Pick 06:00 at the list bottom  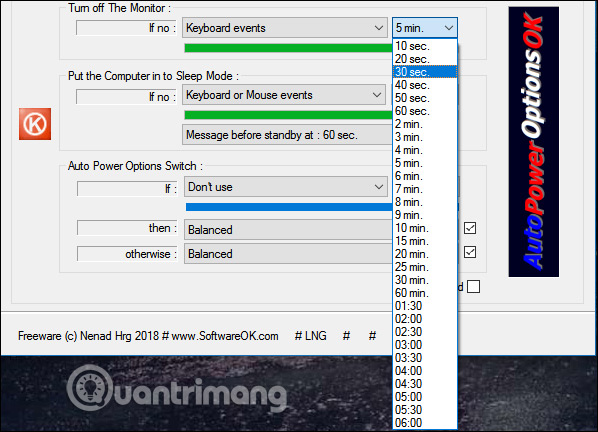click(425, 422)
